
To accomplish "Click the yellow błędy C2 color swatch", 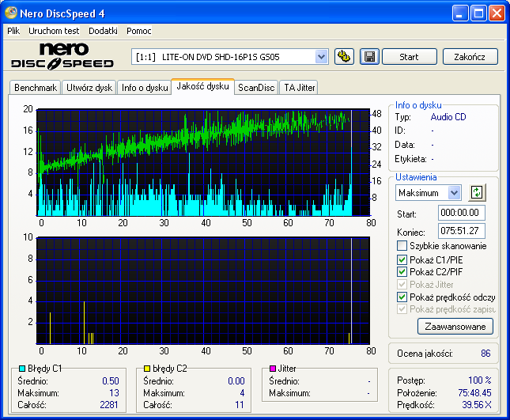I will pos(147,369).
